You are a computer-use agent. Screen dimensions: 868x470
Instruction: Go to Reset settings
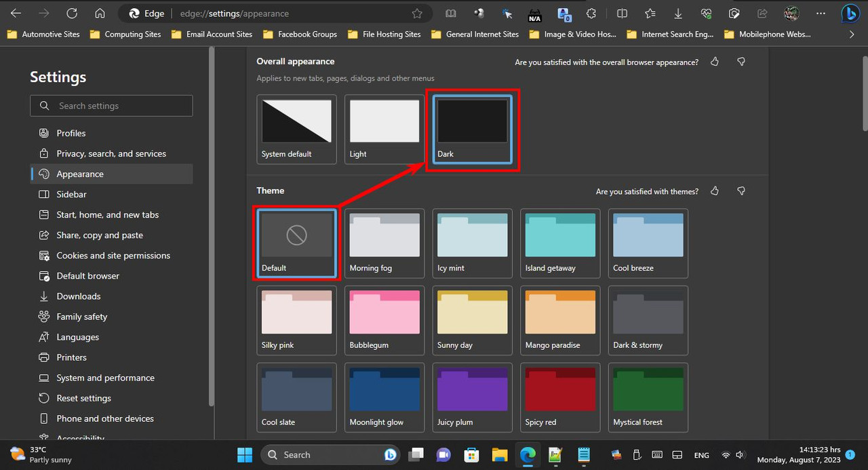111,398
